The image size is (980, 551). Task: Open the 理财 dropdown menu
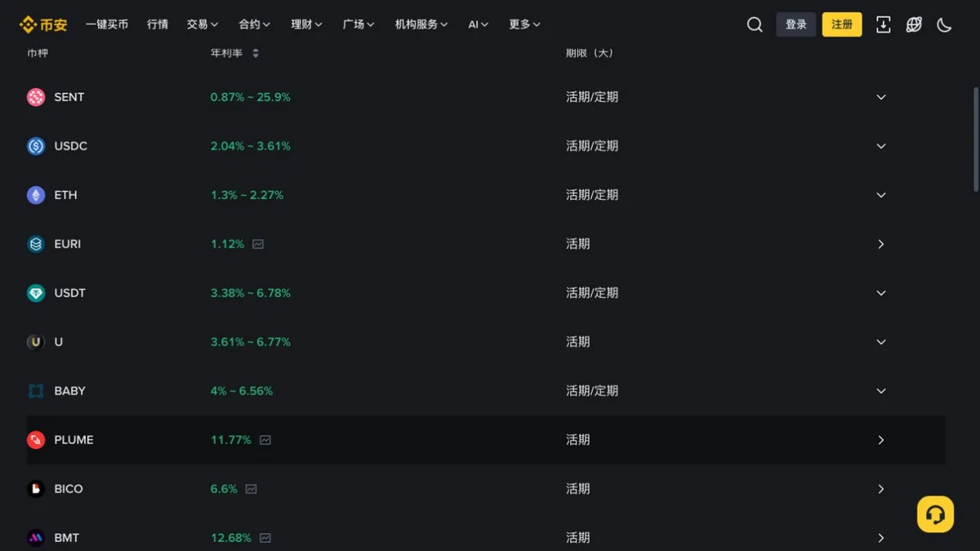307,24
